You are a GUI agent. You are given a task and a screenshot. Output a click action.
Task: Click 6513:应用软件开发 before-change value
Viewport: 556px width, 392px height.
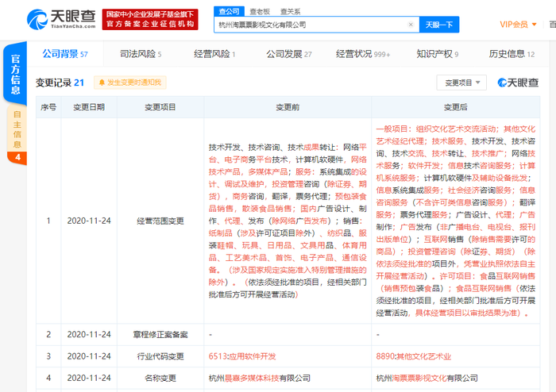[242, 356]
